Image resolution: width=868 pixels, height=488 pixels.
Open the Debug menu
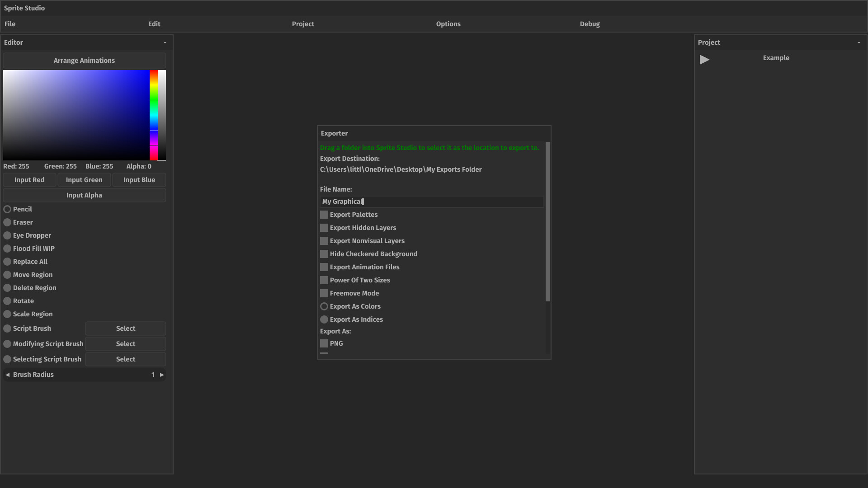590,23
